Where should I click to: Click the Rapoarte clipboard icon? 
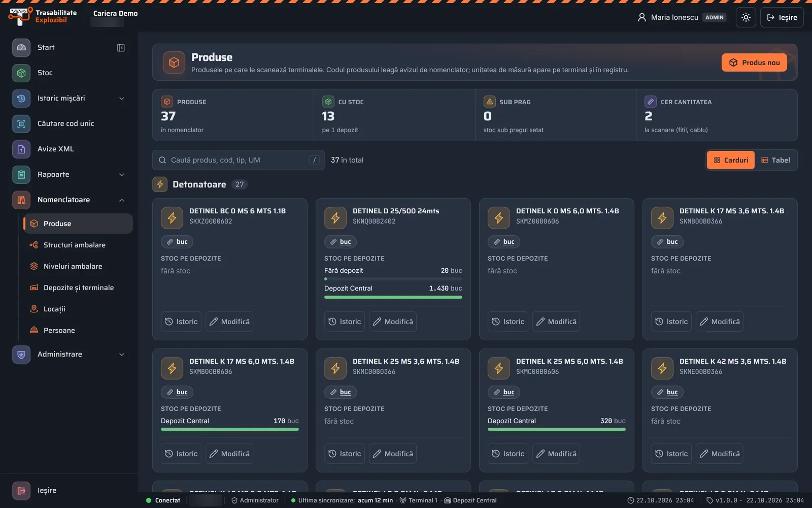(21, 174)
